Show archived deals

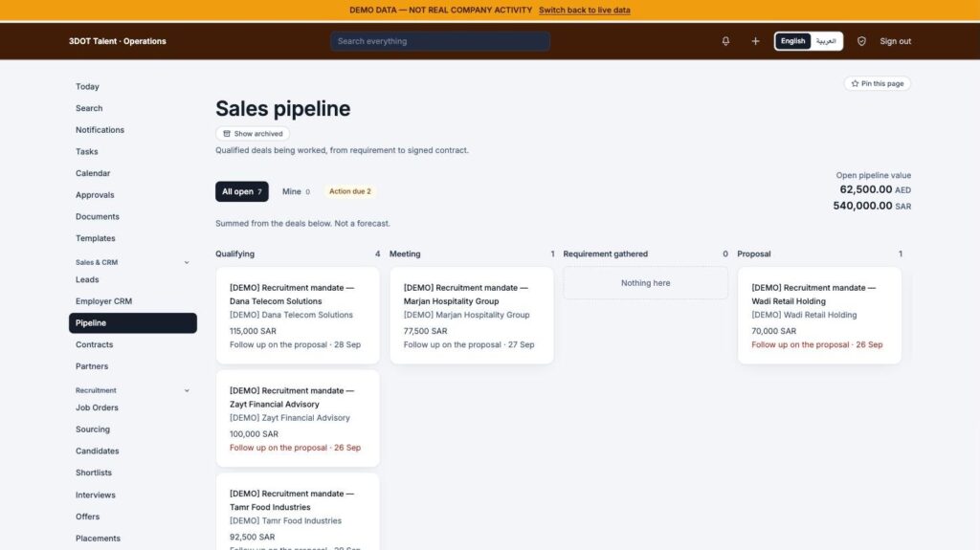[x=253, y=134]
